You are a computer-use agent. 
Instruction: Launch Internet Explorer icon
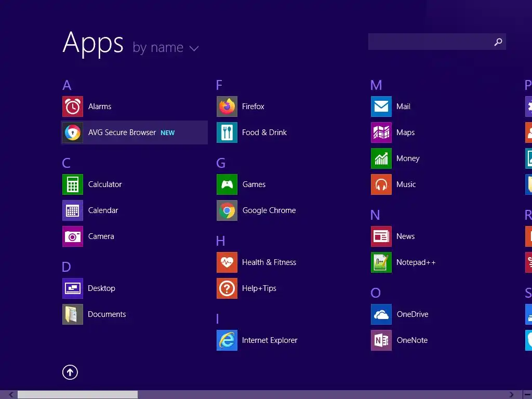(x=227, y=340)
